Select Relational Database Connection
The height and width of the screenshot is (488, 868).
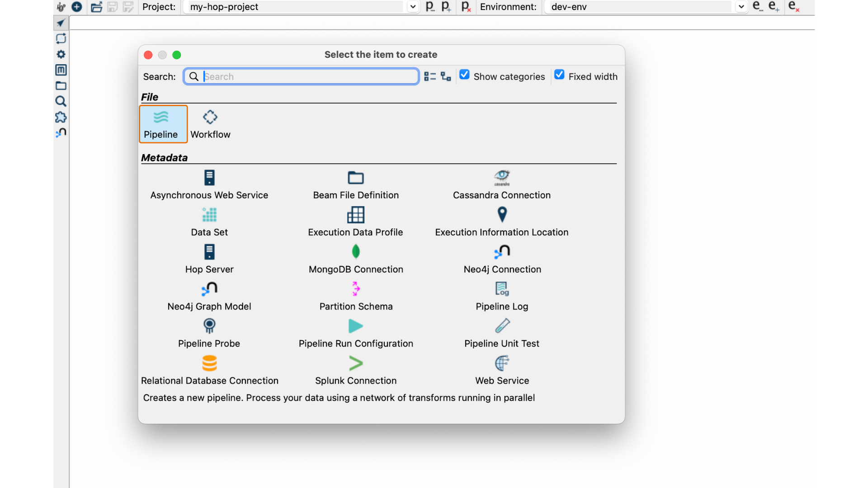click(209, 370)
